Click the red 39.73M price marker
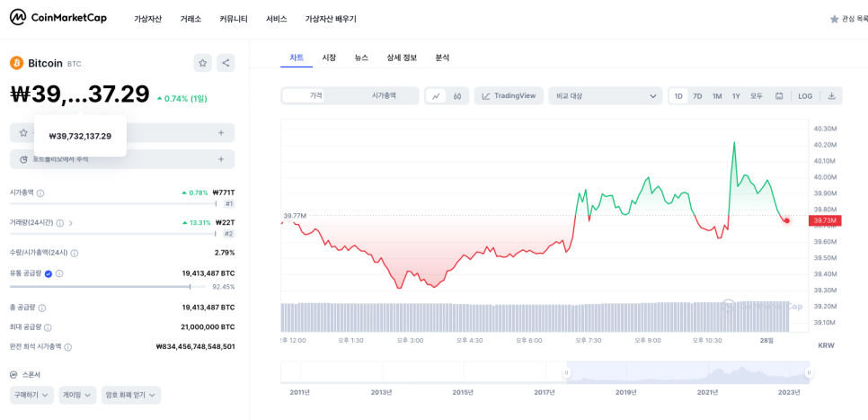Image resolution: width=868 pixels, height=420 pixels. (827, 220)
